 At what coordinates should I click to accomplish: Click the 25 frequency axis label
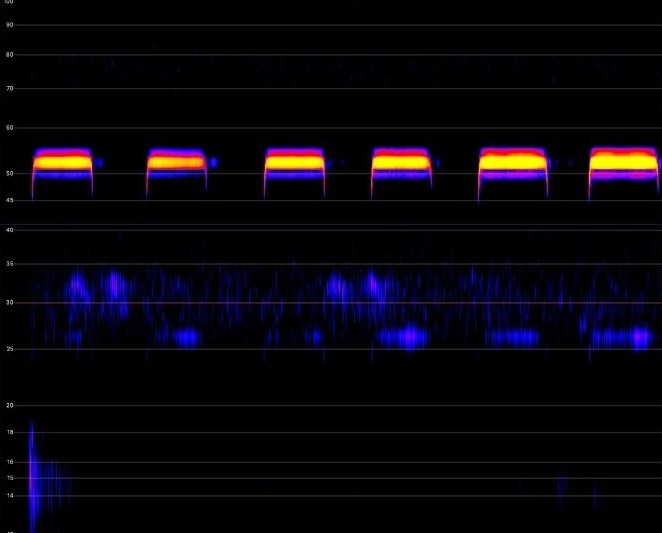[x=9, y=349]
